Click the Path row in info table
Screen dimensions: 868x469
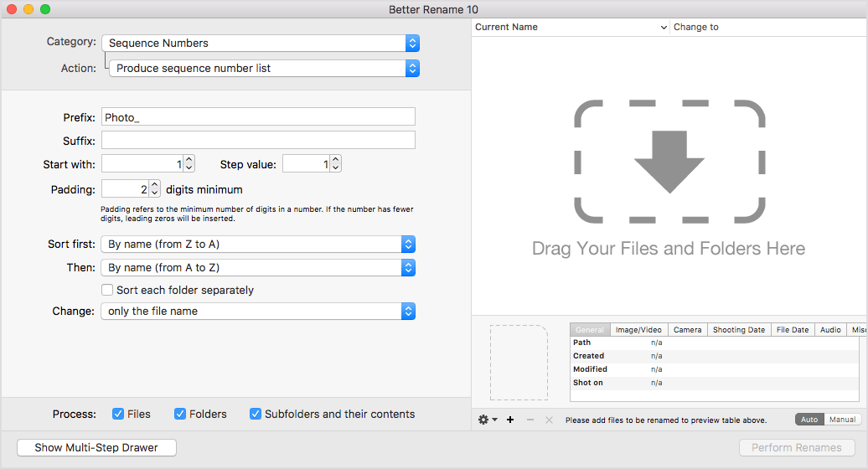(714, 343)
